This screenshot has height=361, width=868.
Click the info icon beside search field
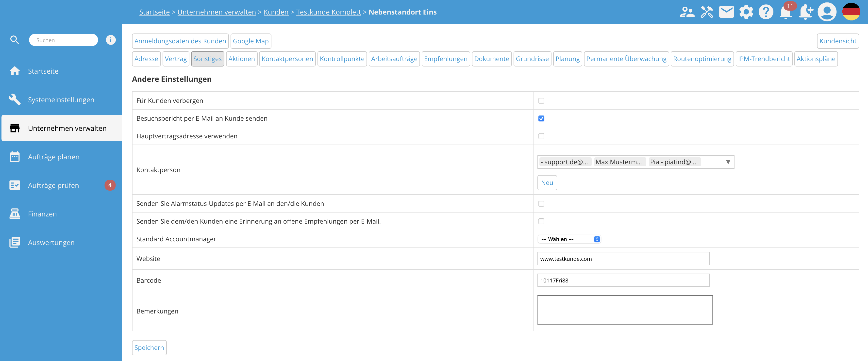click(x=111, y=40)
